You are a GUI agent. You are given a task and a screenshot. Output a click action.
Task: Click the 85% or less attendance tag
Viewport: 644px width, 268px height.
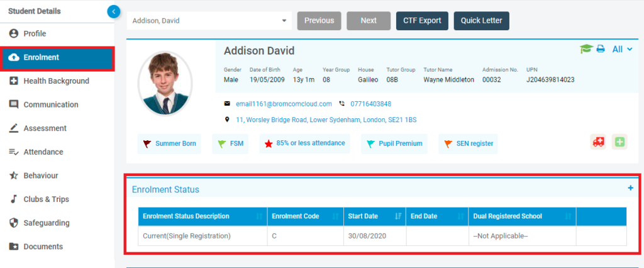point(305,144)
